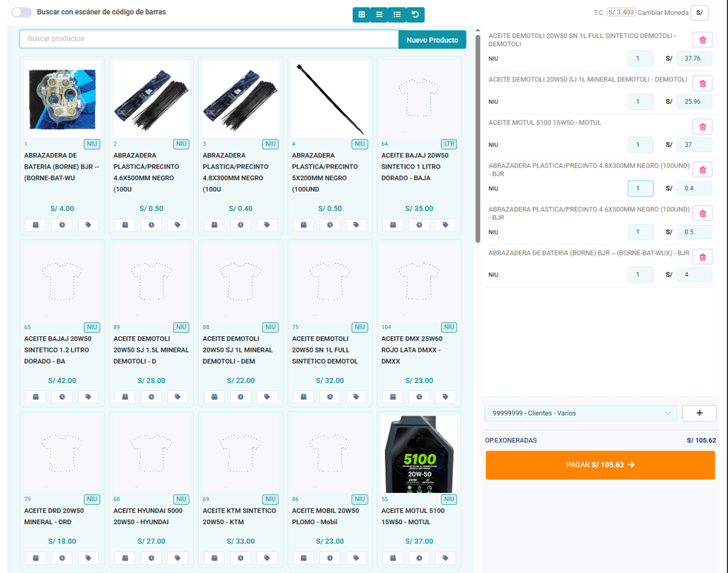The image size is (728, 573).
Task: Open clock icon for ACEITE KTM SINTETICO
Action: tap(241, 558)
